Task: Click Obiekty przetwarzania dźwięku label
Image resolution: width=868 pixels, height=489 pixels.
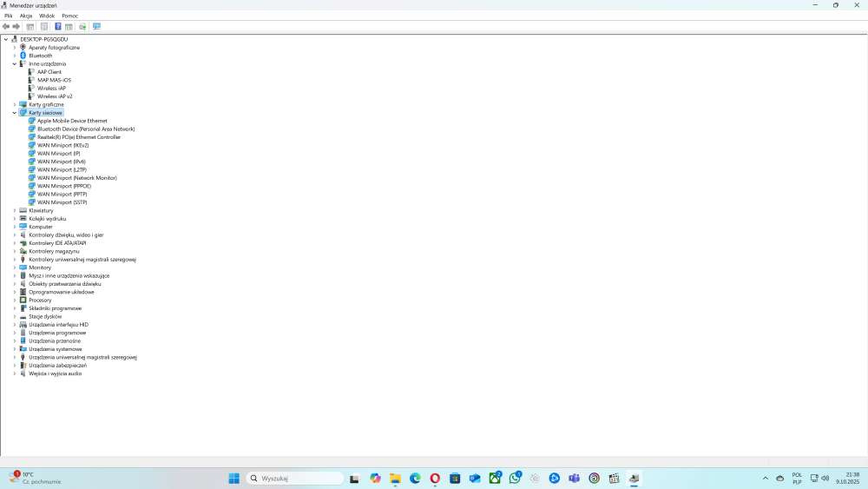Action: (x=65, y=283)
